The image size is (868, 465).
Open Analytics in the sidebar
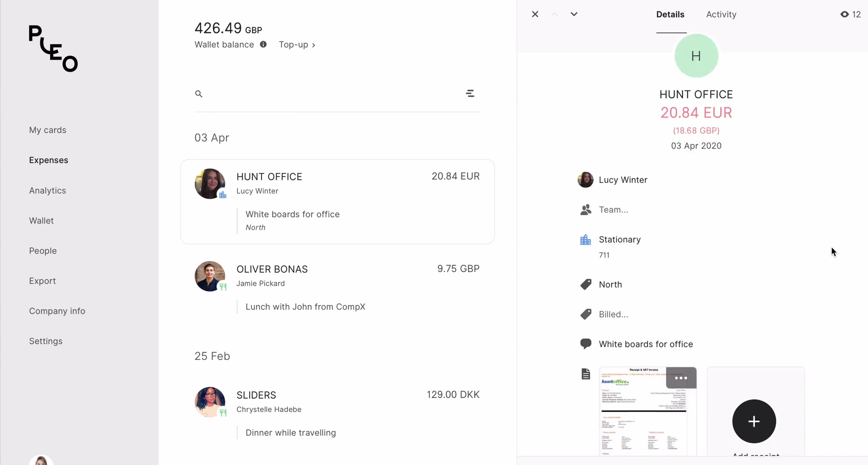pyautogui.click(x=47, y=190)
